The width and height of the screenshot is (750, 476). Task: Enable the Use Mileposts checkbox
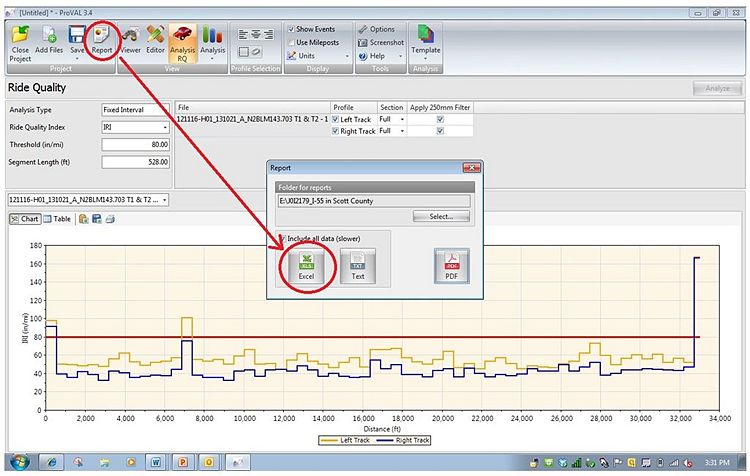coord(291,43)
